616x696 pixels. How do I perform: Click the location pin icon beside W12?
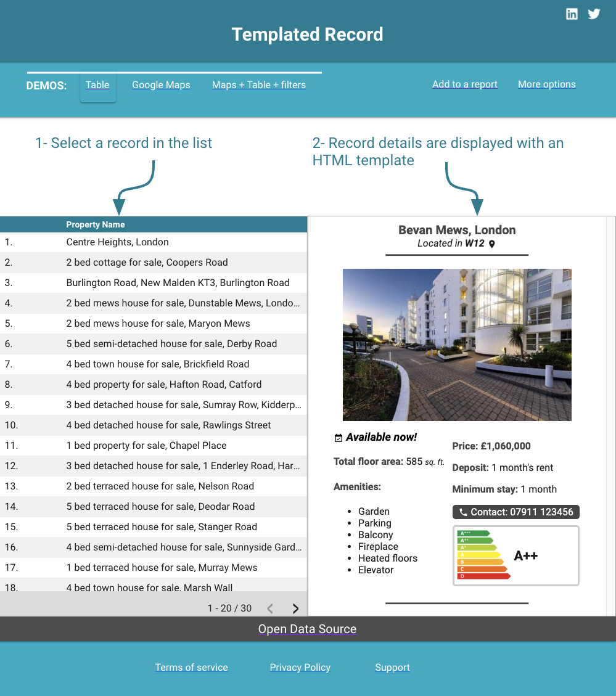[x=491, y=244]
